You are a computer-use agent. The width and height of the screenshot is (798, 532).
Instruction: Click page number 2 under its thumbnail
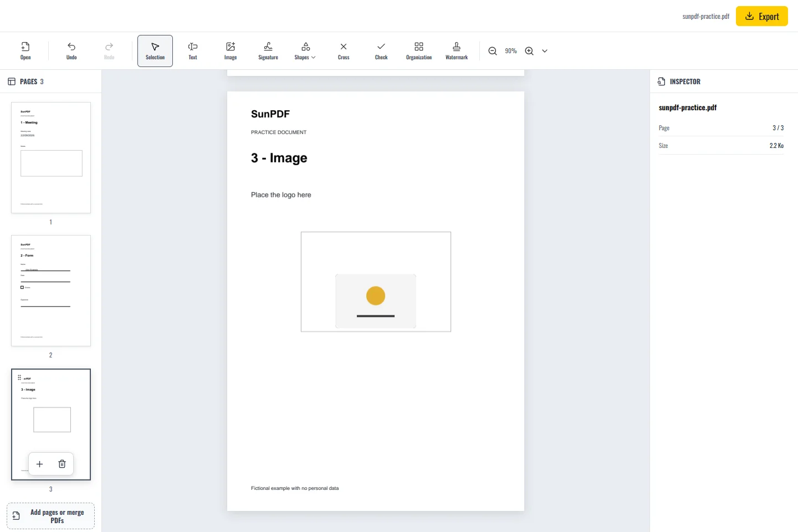(x=50, y=355)
